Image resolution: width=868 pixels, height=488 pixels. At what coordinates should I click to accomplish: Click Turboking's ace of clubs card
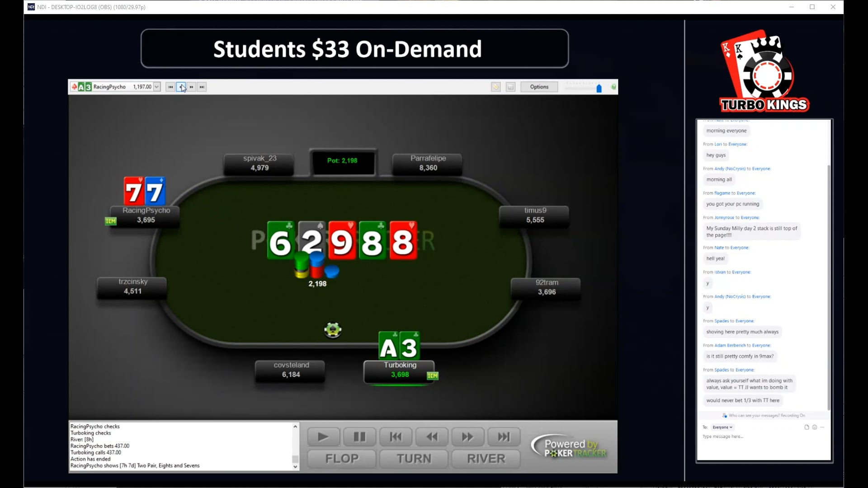[x=388, y=346]
